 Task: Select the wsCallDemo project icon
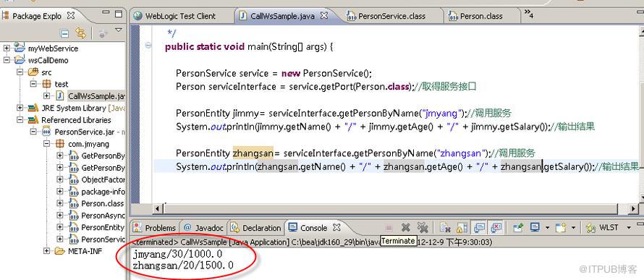[20, 60]
